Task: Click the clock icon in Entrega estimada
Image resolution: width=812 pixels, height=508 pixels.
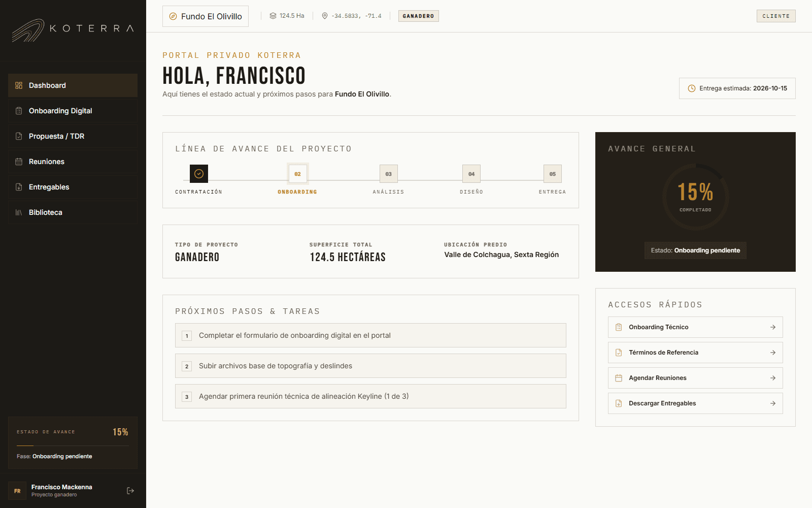Action: [x=692, y=88]
